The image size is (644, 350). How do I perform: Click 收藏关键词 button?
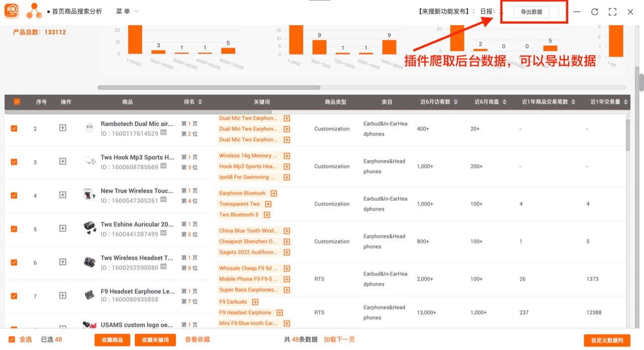[x=155, y=340]
